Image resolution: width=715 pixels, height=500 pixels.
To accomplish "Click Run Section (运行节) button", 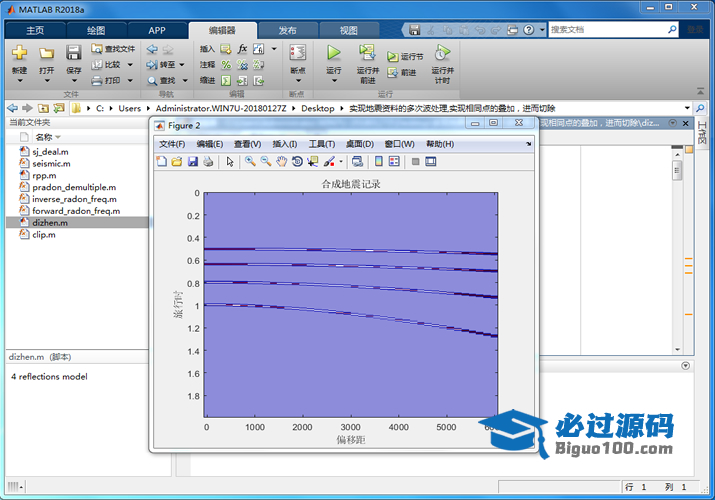I will 405,57.
